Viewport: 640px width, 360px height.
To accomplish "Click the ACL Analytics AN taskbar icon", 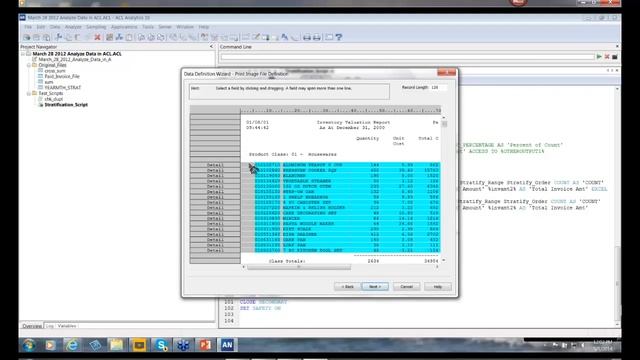I will pos(227,345).
